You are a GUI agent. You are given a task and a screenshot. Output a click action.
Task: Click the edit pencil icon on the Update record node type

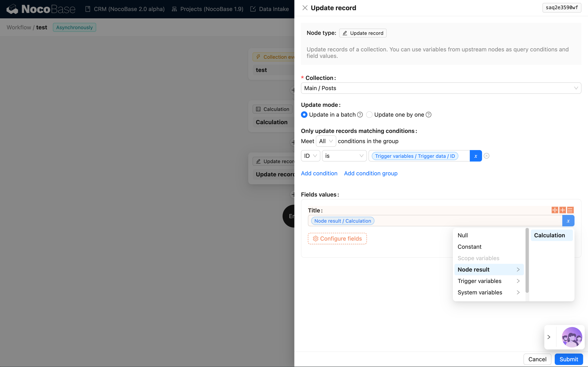(x=345, y=33)
